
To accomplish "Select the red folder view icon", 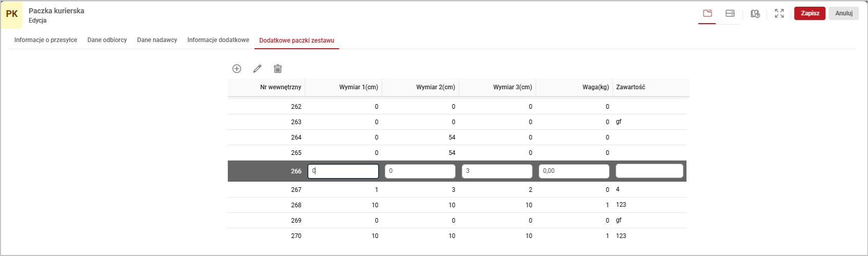I will 707,13.
